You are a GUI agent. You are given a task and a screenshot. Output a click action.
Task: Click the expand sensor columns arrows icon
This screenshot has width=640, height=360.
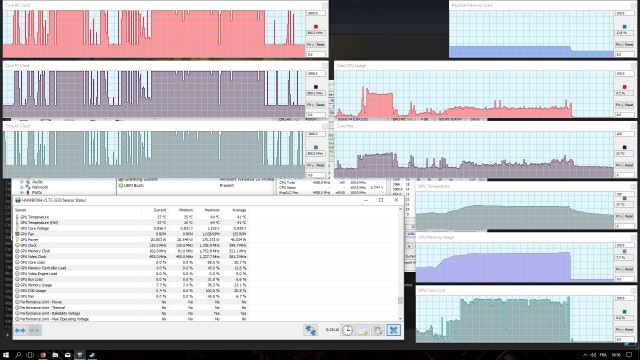click(x=20, y=330)
